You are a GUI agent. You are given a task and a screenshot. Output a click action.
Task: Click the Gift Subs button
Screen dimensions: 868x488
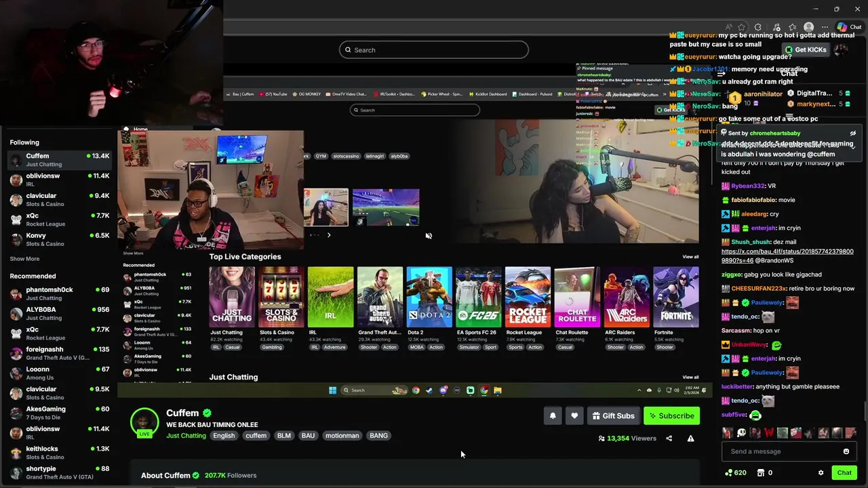613,416
